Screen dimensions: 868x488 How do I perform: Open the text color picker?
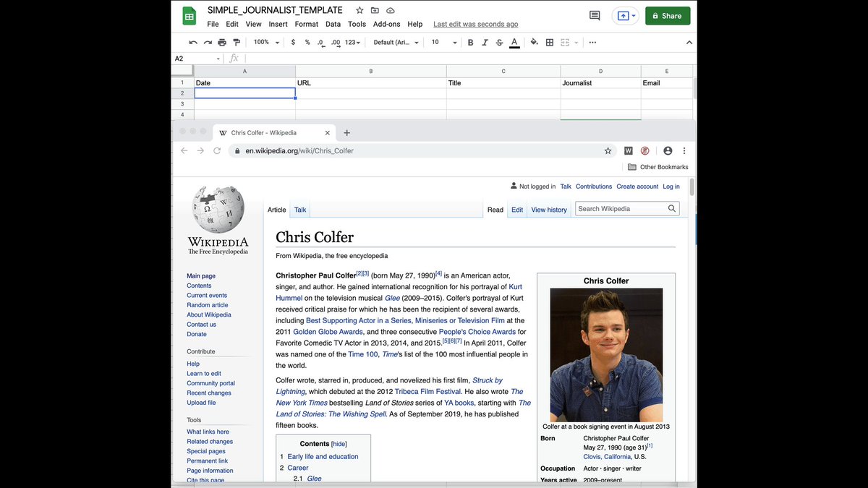(514, 43)
